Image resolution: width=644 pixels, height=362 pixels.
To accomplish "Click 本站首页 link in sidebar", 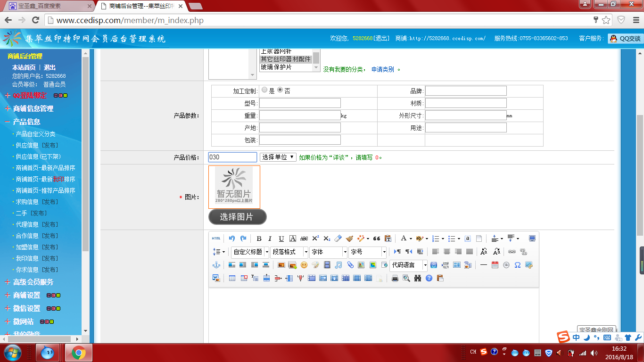I will pos(24,67).
